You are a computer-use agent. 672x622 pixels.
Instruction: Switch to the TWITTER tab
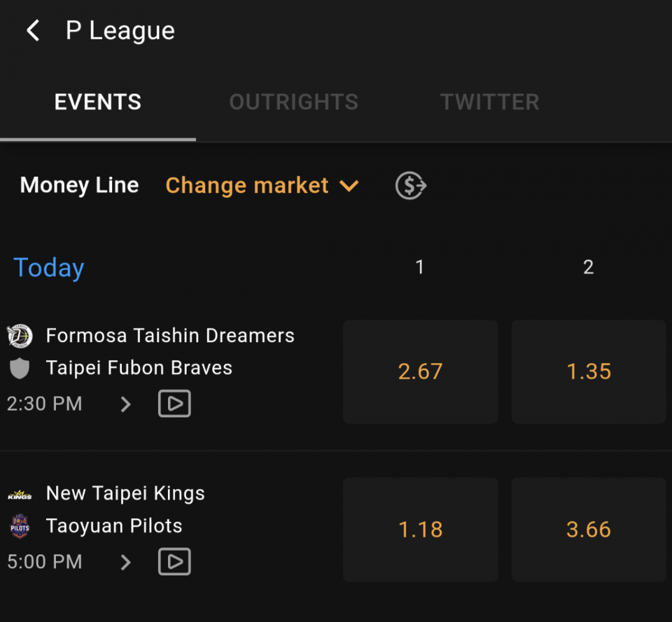(x=490, y=103)
